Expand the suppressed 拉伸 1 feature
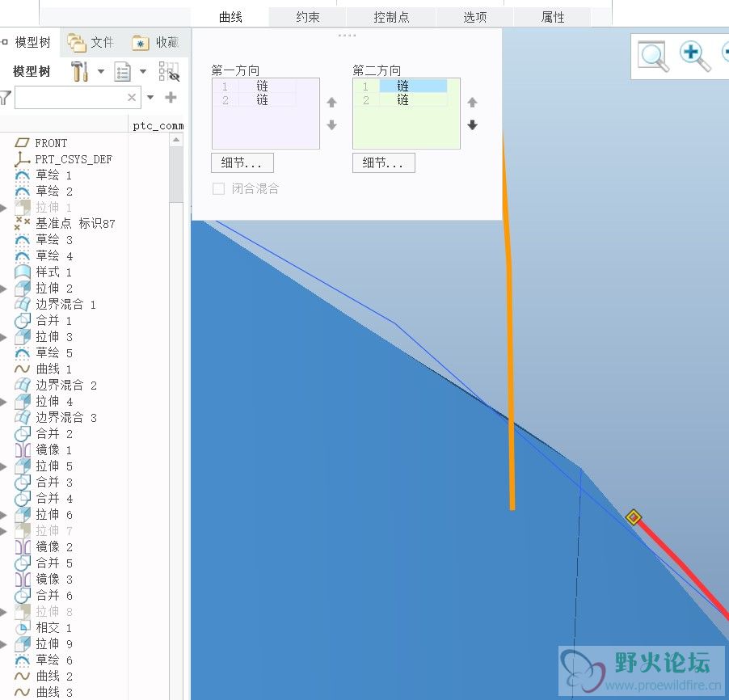This screenshot has height=700, width=729. (x=3, y=208)
